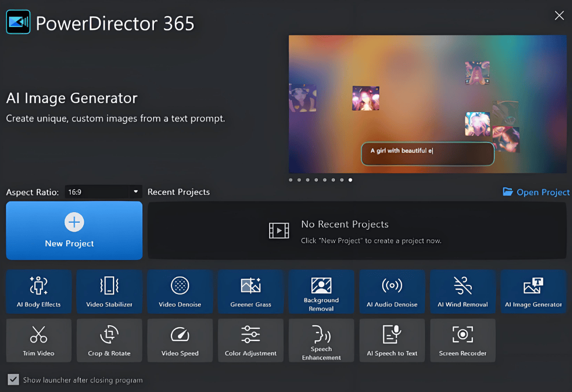Close the launcher window
Screen dimensions: 572x392
pos(559,15)
